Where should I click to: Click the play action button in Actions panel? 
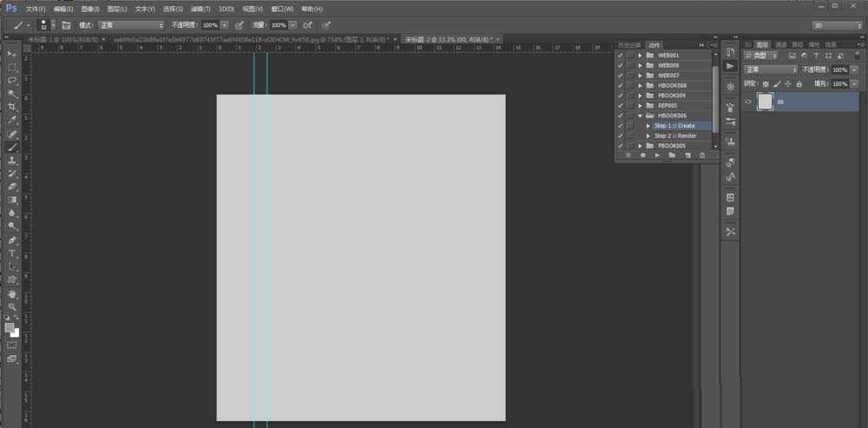[657, 155]
